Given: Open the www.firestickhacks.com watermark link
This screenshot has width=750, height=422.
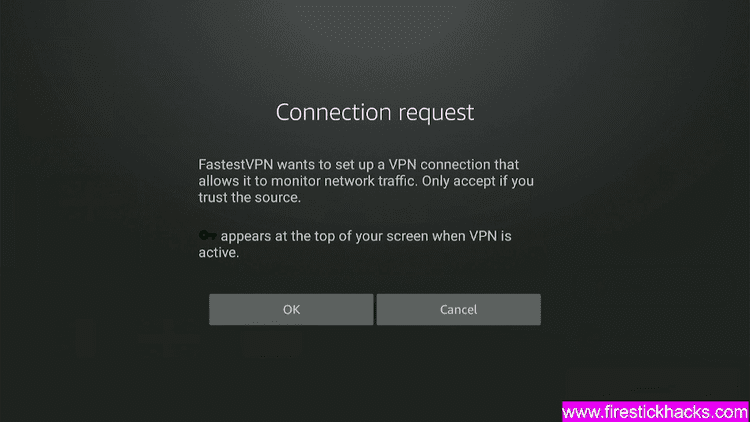Looking at the screenshot, I should [655, 411].
